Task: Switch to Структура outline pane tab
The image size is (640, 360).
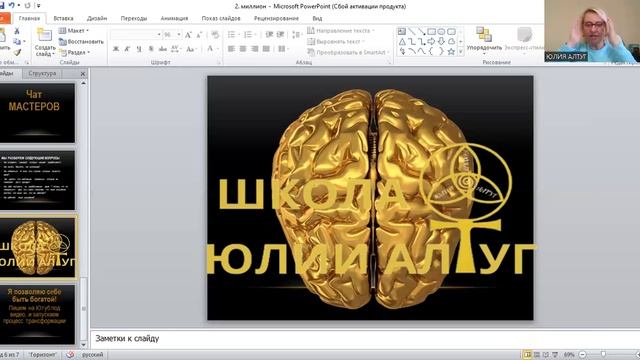Action: 42,73
